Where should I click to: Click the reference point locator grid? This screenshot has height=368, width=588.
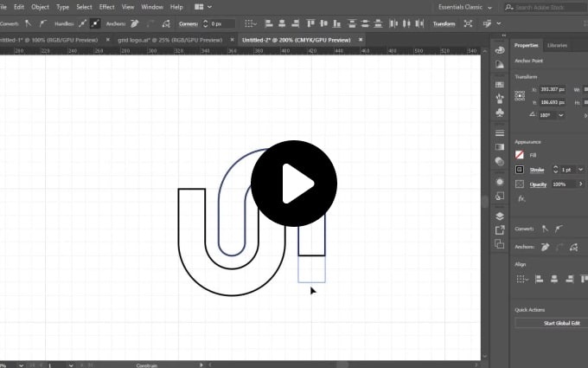click(x=520, y=96)
